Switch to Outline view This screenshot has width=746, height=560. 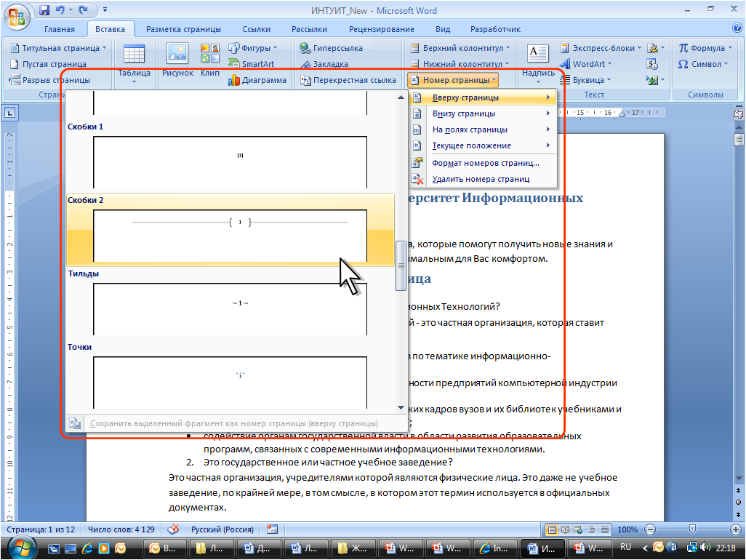[x=591, y=529]
